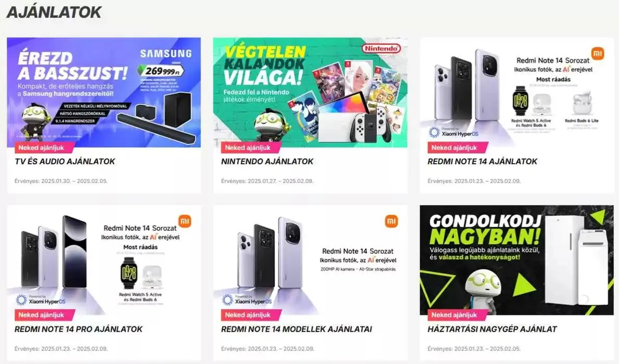
Task: Open the REDMI NOTE 14 PRO AJÁNLATOK title
Action: tap(79, 329)
